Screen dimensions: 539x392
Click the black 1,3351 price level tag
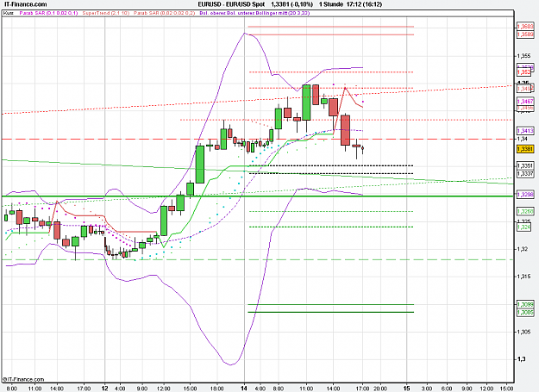point(525,165)
